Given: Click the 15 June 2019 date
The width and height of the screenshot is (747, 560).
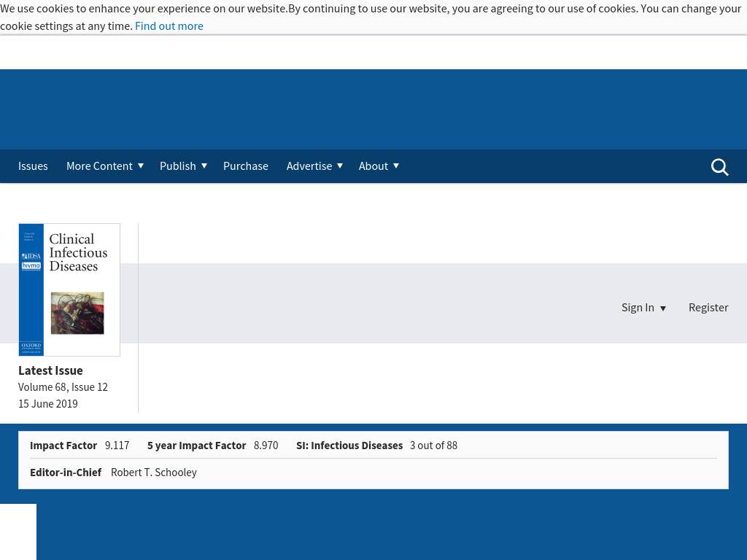Looking at the screenshot, I should point(48,404).
